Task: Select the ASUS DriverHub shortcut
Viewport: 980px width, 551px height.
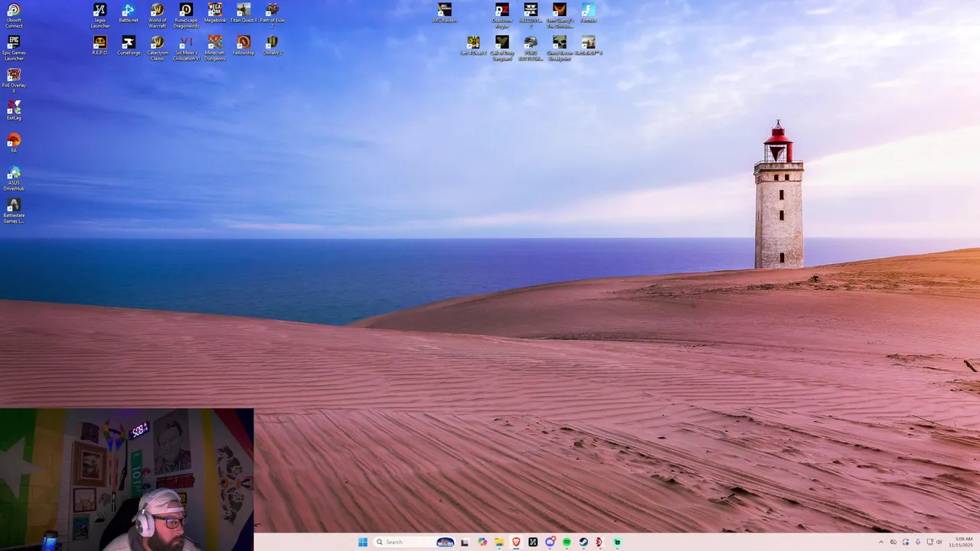Action: [x=14, y=179]
